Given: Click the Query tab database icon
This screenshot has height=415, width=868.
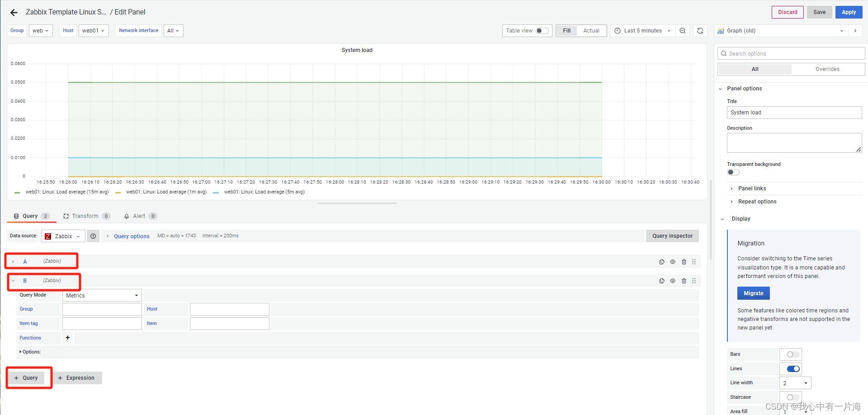Looking at the screenshot, I should click(x=16, y=216).
